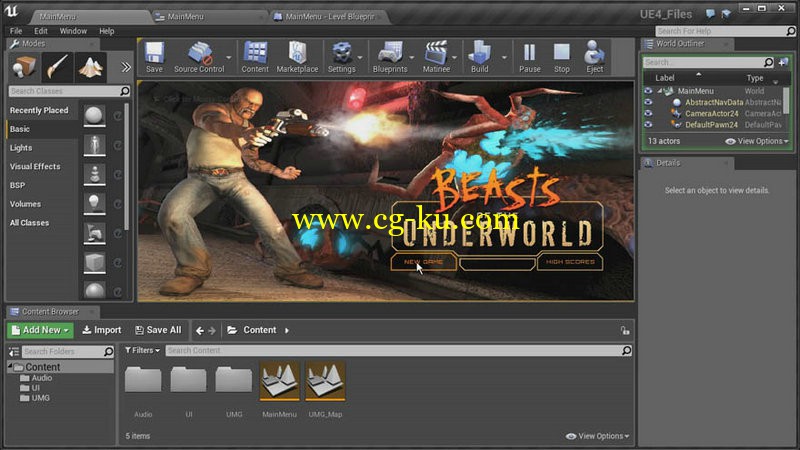The height and width of the screenshot is (450, 800).
Task: Open the Edit menu
Action: click(41, 31)
